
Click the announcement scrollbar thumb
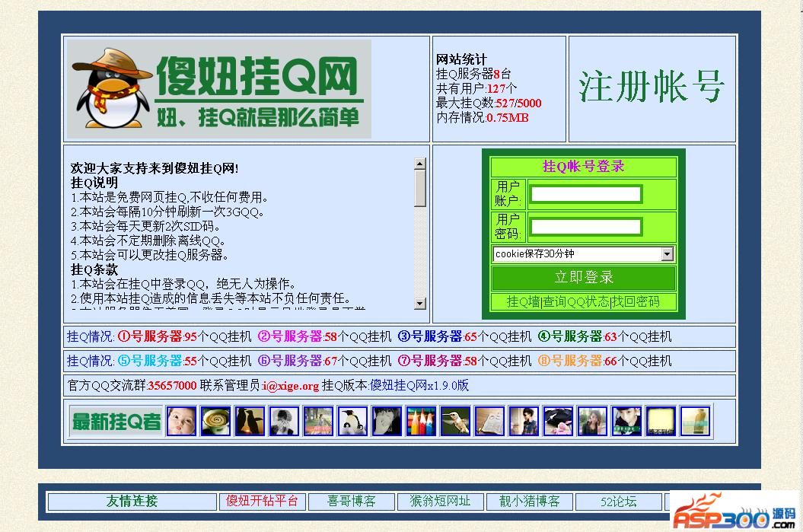tap(420, 189)
